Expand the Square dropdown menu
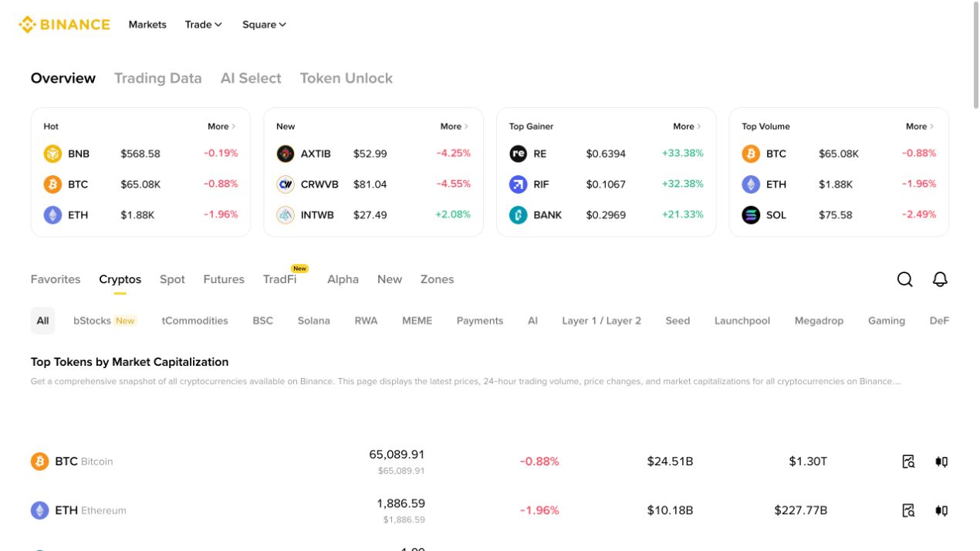This screenshot has width=980, height=551. pos(265,25)
